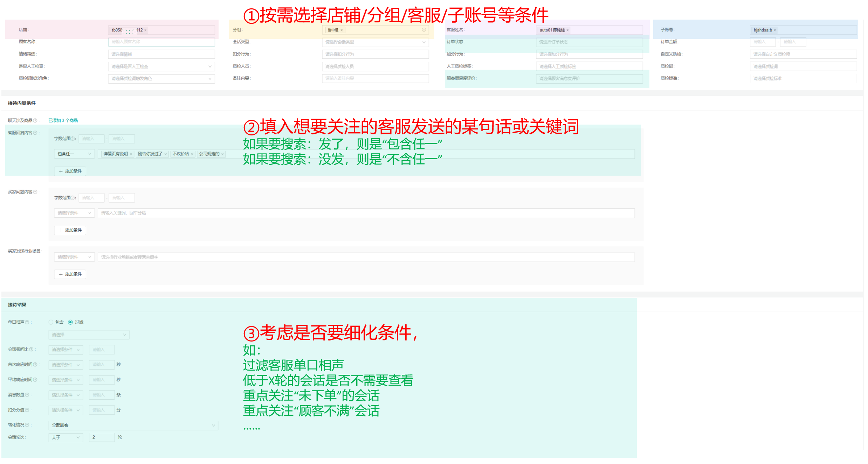Remove the hjahdsa:b sub-account tag
This screenshot has width=868, height=464.
point(775,30)
